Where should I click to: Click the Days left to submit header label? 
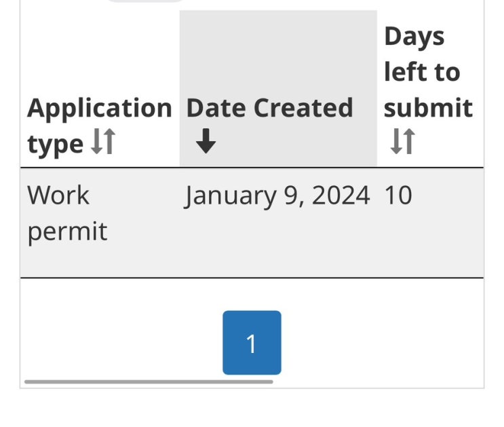pos(427,72)
